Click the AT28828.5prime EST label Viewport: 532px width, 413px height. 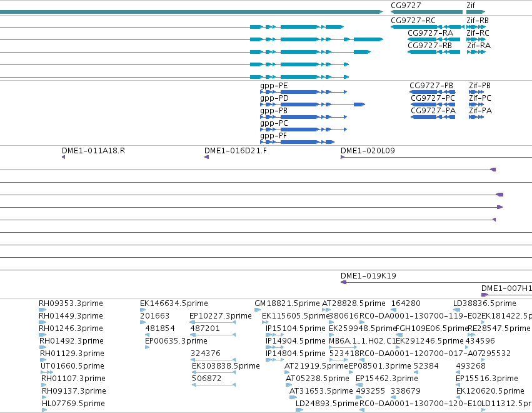(354, 303)
